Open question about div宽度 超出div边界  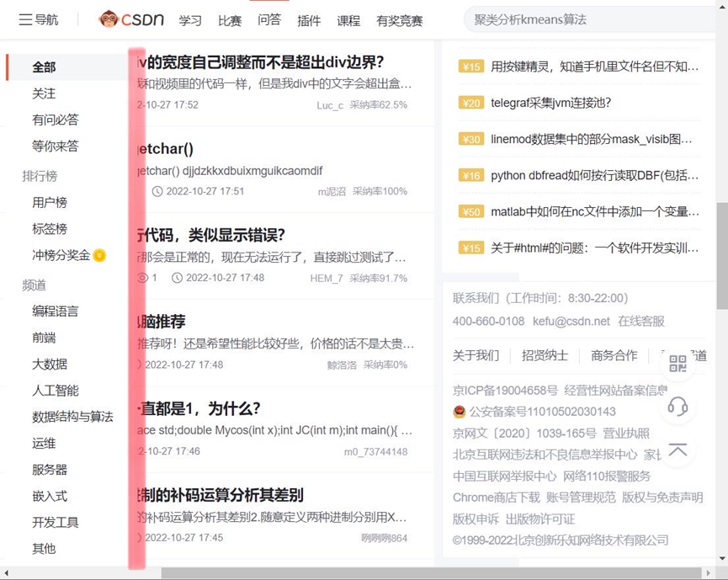tap(261, 62)
